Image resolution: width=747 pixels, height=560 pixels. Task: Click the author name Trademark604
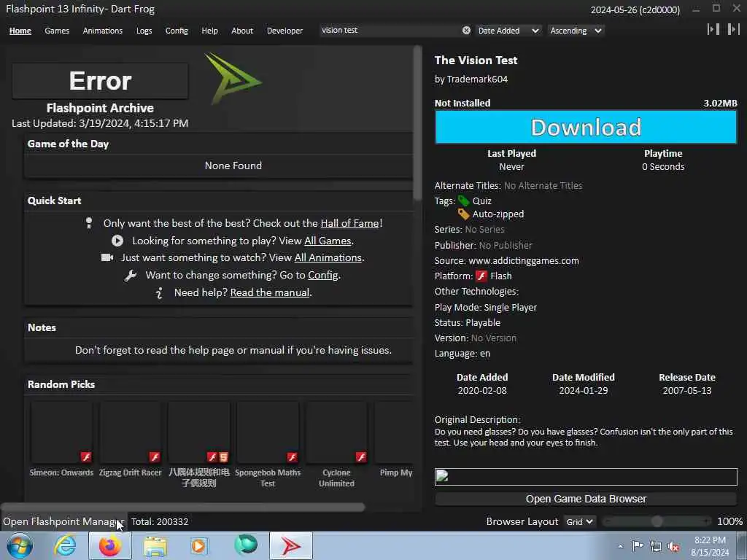click(477, 79)
